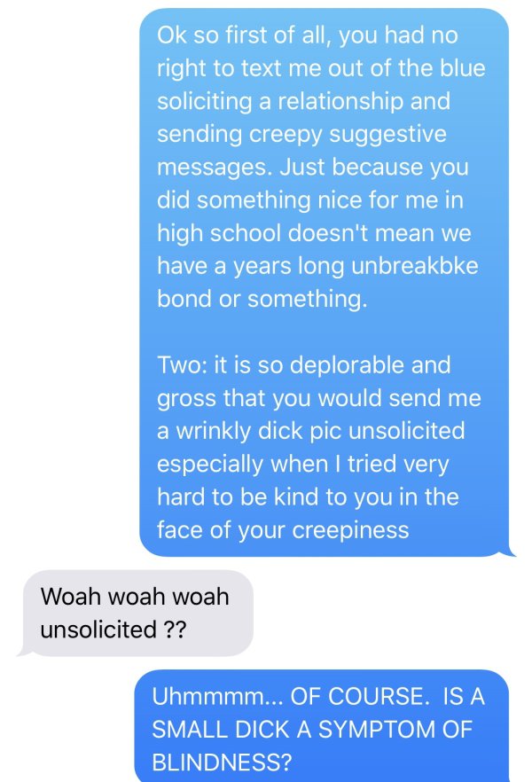Click the words 'high school' in first message

point(219,233)
